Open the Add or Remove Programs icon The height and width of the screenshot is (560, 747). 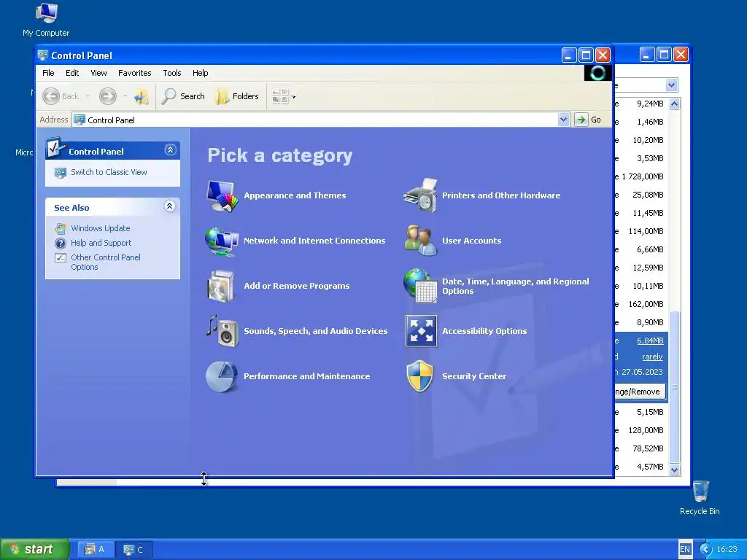coord(221,286)
